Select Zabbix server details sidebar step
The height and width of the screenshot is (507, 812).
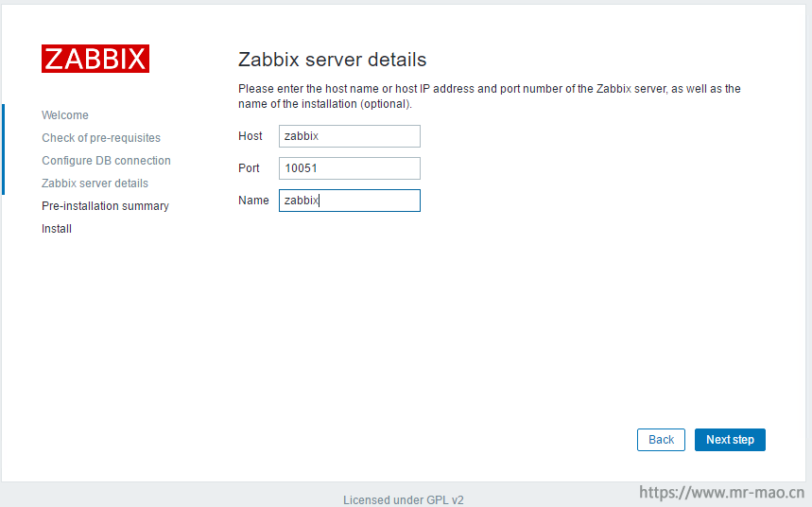click(95, 184)
